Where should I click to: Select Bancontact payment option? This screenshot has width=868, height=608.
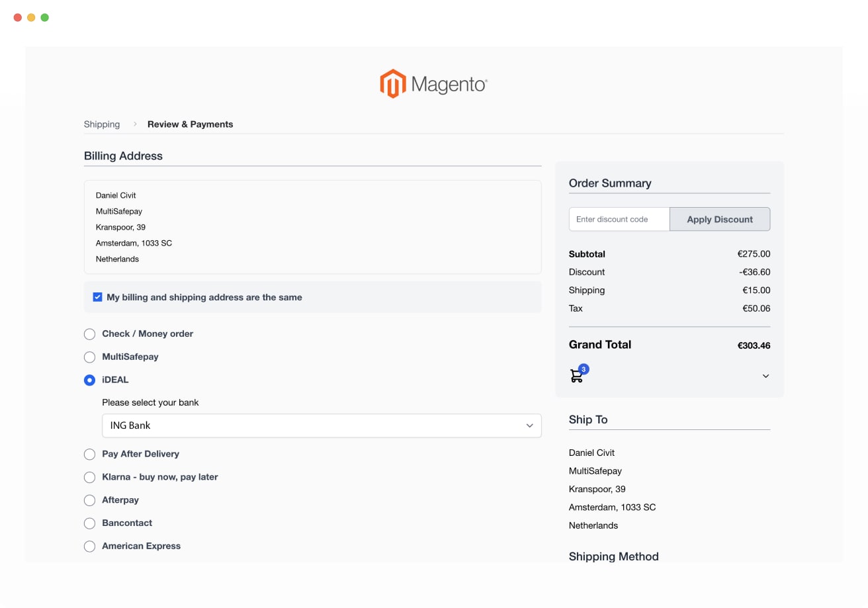(90, 523)
